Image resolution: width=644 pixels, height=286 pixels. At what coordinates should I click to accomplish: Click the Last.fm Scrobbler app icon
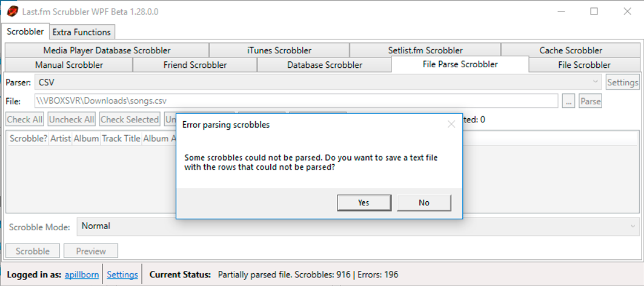click(x=12, y=12)
